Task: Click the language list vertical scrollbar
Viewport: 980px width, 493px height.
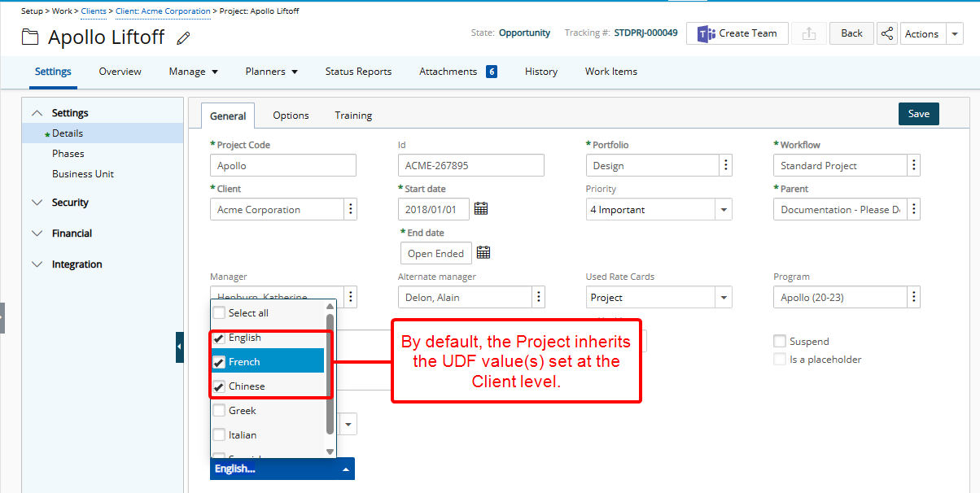Action: coord(330,374)
